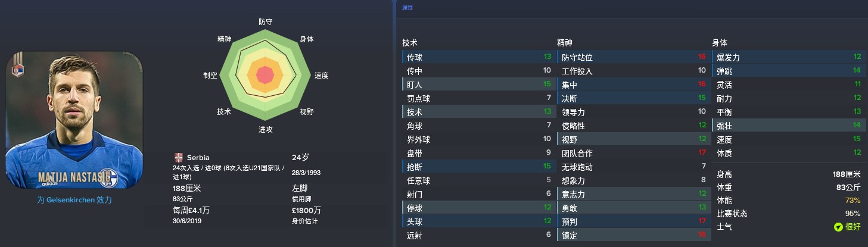Click the green morale arrow icon
Screen dimensions: 868x247
pyautogui.click(x=838, y=227)
